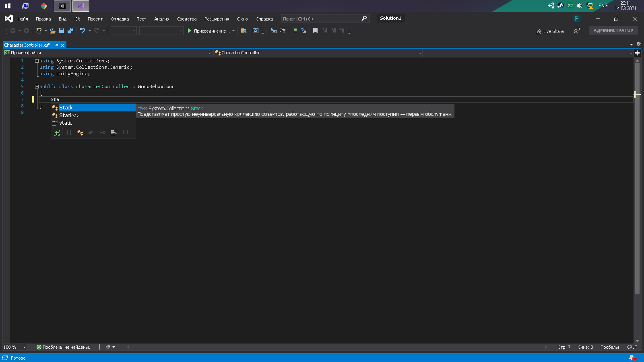Click the Save All icon
The image size is (644, 362).
[70, 31]
